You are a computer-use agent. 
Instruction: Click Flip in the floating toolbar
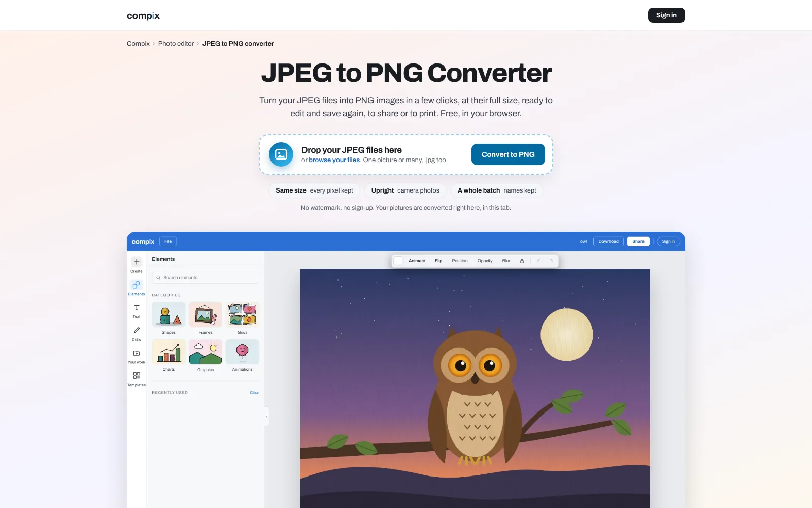[x=438, y=261]
